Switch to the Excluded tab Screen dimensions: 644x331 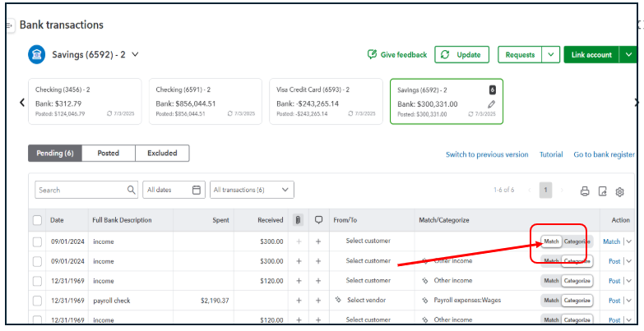click(x=162, y=153)
